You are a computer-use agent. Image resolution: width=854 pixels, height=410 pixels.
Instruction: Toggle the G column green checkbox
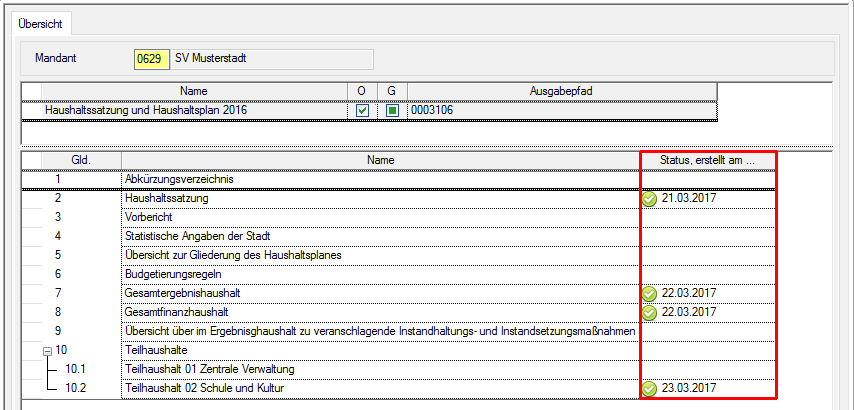click(x=393, y=110)
